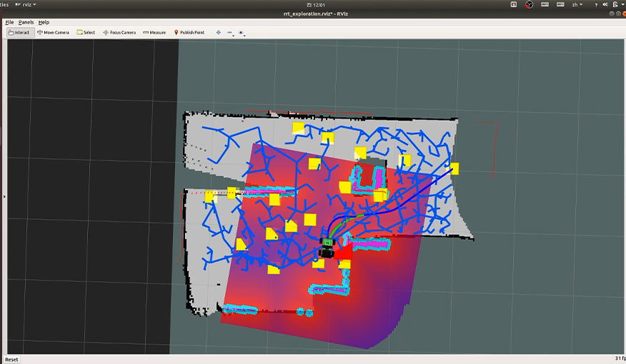Enable the Focus Camera tool
The height and width of the screenshot is (364, 626).
click(x=119, y=32)
